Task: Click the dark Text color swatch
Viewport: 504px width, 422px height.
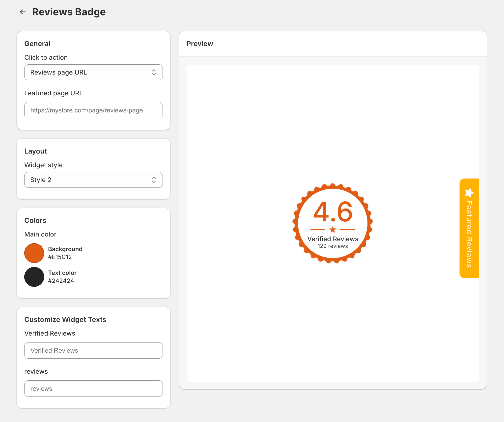Action: 34,277
